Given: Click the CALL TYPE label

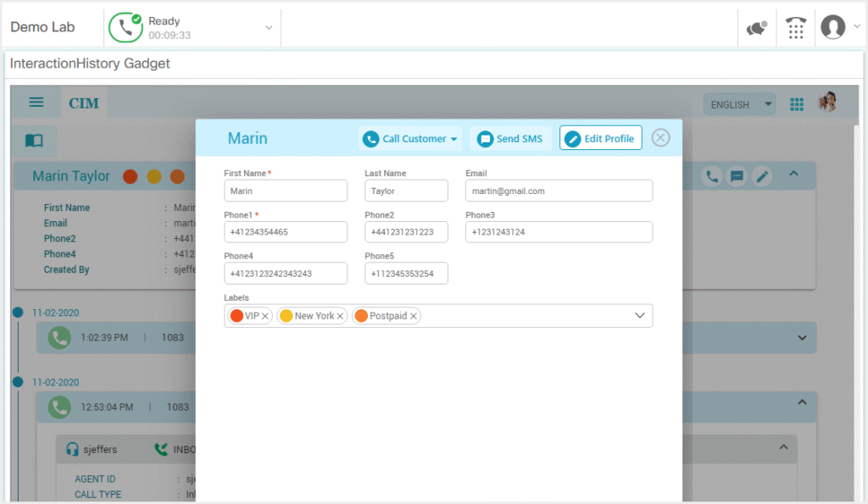Looking at the screenshot, I should (98, 495).
